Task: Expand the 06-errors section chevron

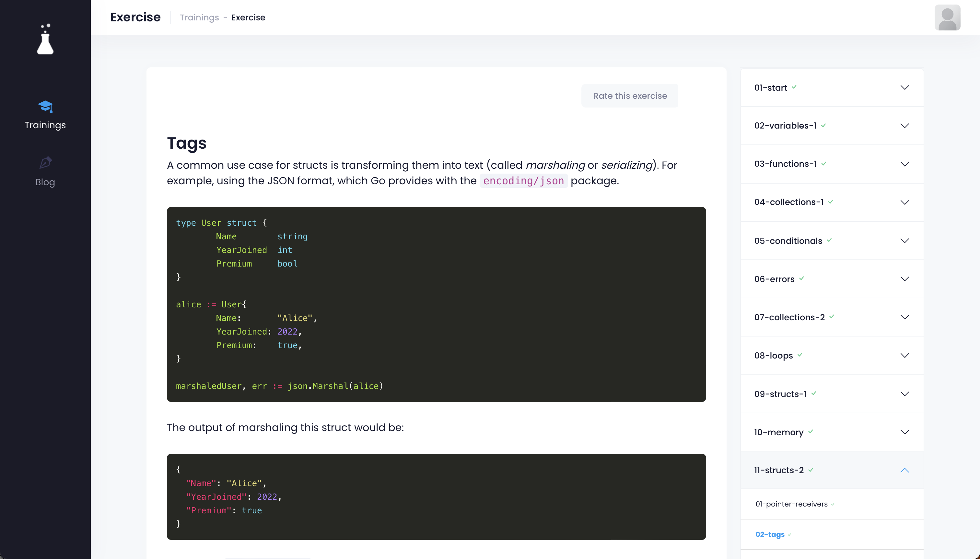Action: (x=904, y=279)
